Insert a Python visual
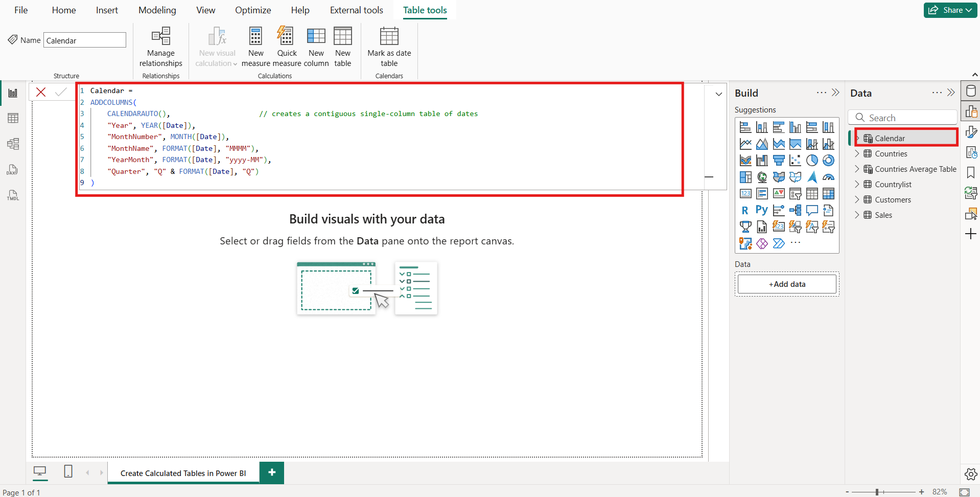The width and height of the screenshot is (980, 497). pyautogui.click(x=761, y=210)
